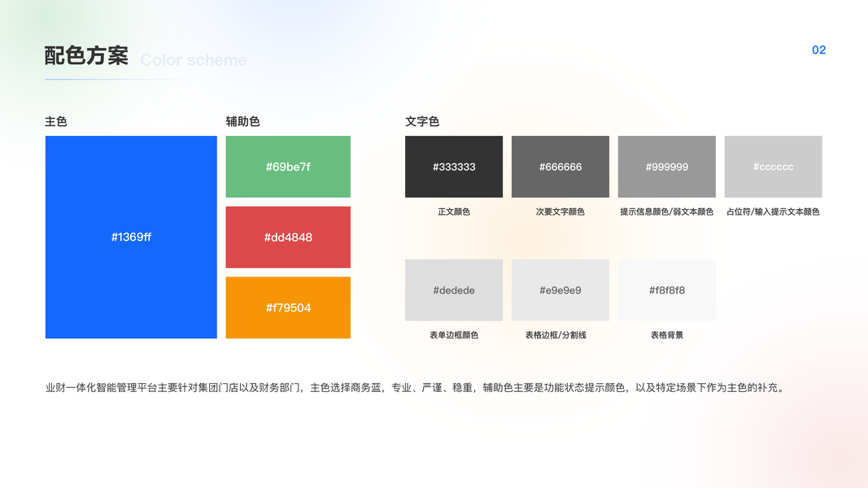The image size is (868, 488).
Task: Click the 表单边框颜色 label
Action: [454, 335]
